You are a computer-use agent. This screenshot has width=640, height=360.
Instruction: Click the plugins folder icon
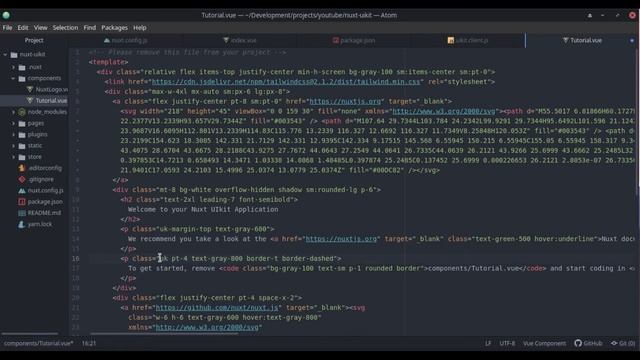(22, 134)
